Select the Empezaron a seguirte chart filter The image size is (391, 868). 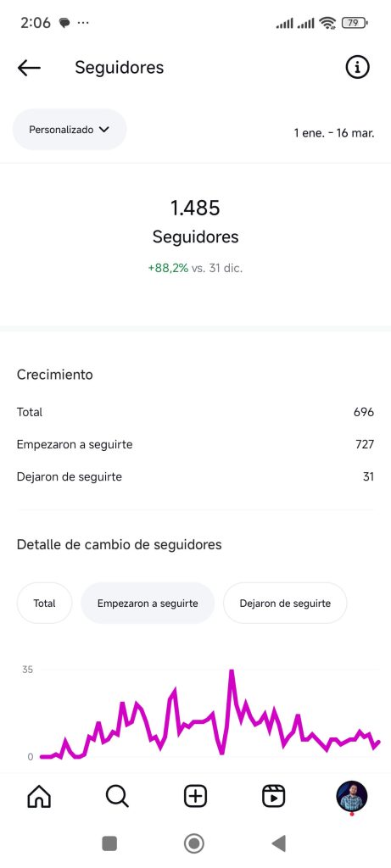pos(148,604)
